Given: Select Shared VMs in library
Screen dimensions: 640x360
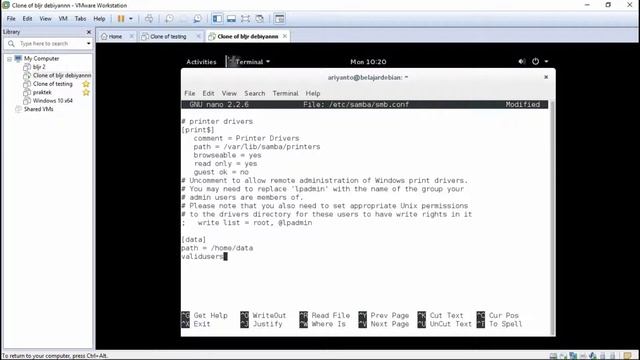Looking at the screenshot, I should tap(38, 109).
